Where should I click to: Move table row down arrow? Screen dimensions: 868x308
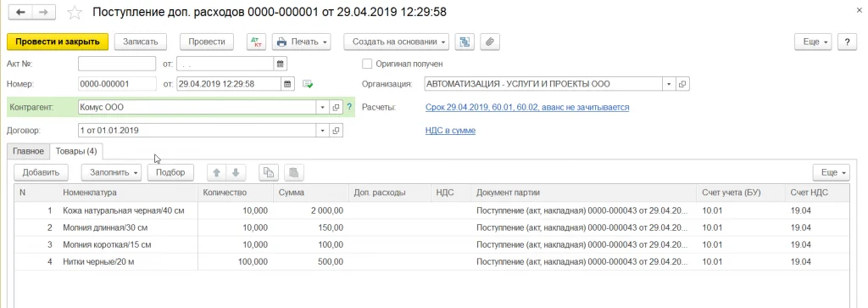[236, 172]
